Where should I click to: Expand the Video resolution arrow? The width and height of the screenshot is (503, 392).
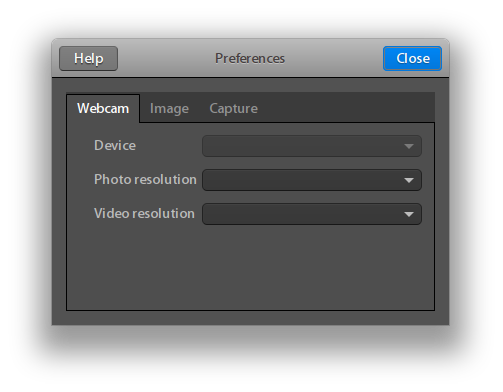[x=409, y=214]
